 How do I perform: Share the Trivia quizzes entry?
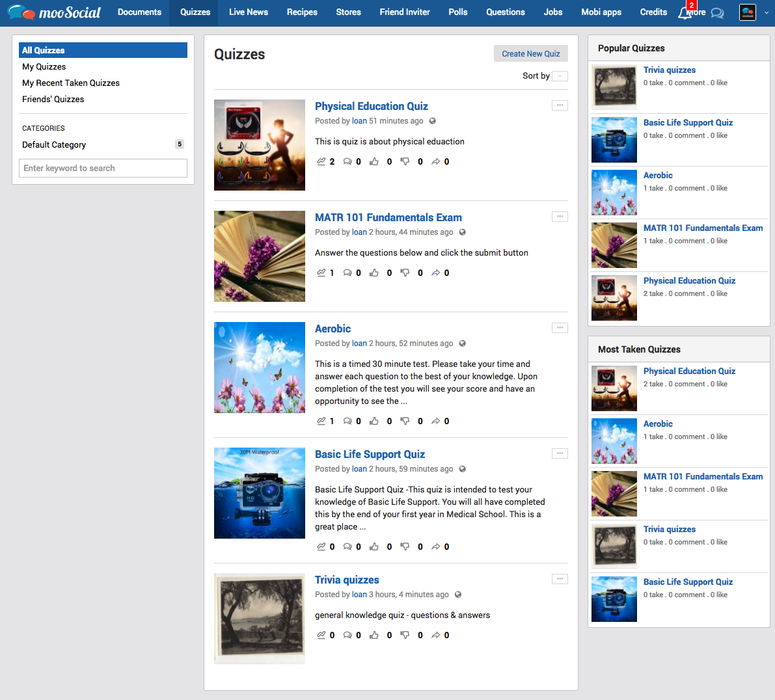435,635
